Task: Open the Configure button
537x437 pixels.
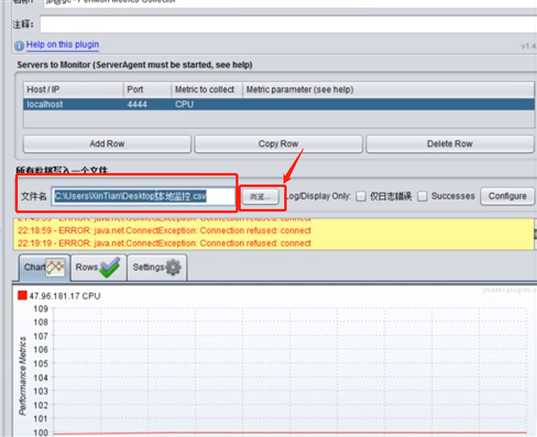Action: 507,196
